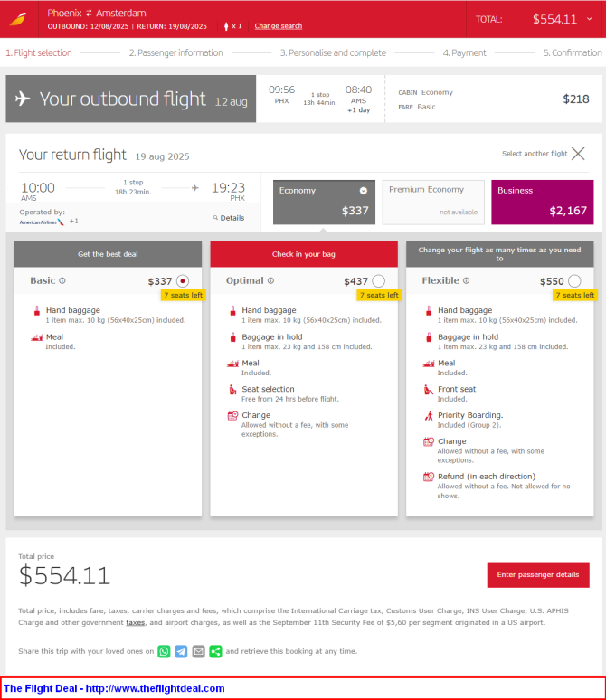Expand return flight Details

[229, 218]
